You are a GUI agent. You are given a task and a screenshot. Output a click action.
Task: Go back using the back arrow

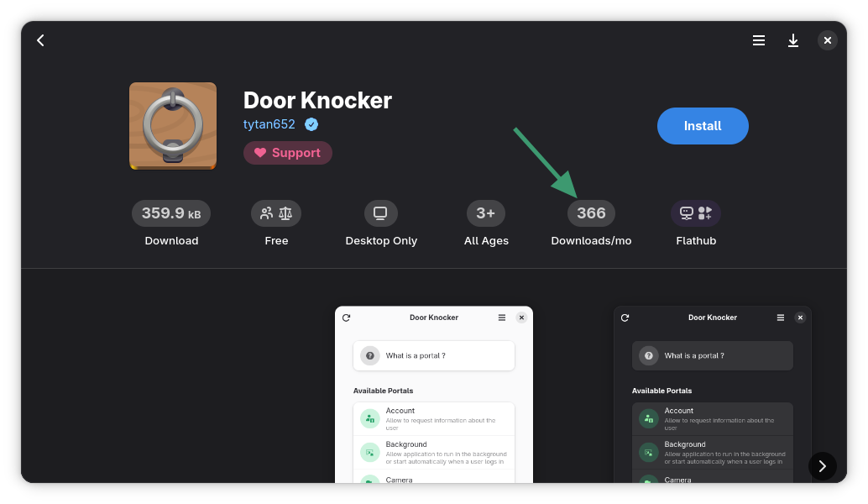pyautogui.click(x=40, y=39)
